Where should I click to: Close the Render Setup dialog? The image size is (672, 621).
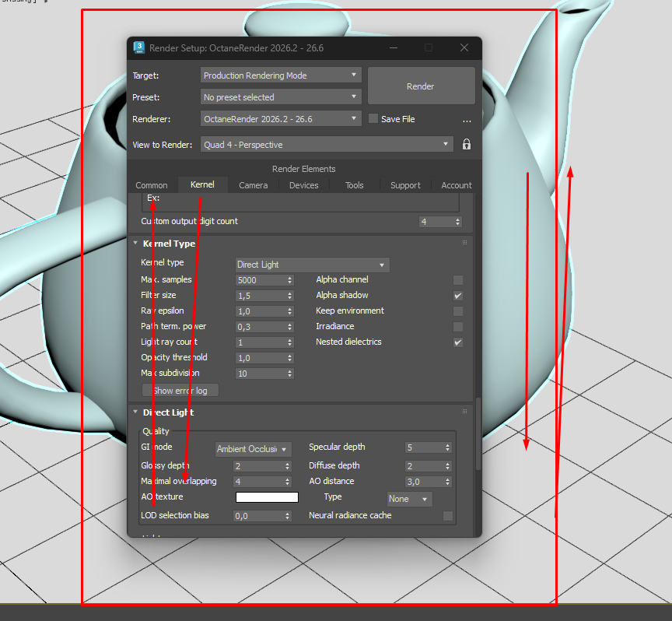coord(464,47)
